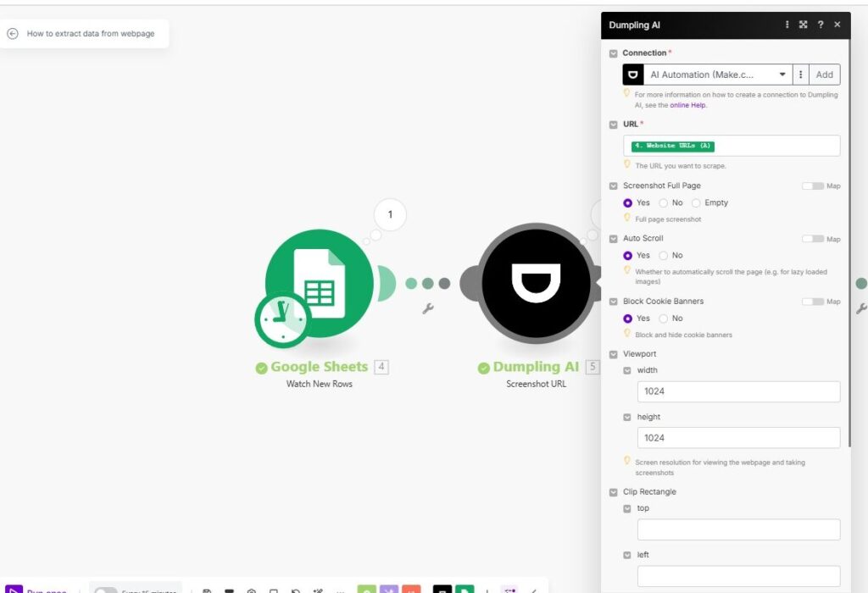
Task: Click the Dumpling AI Screenshot URL module
Action: 535,283
